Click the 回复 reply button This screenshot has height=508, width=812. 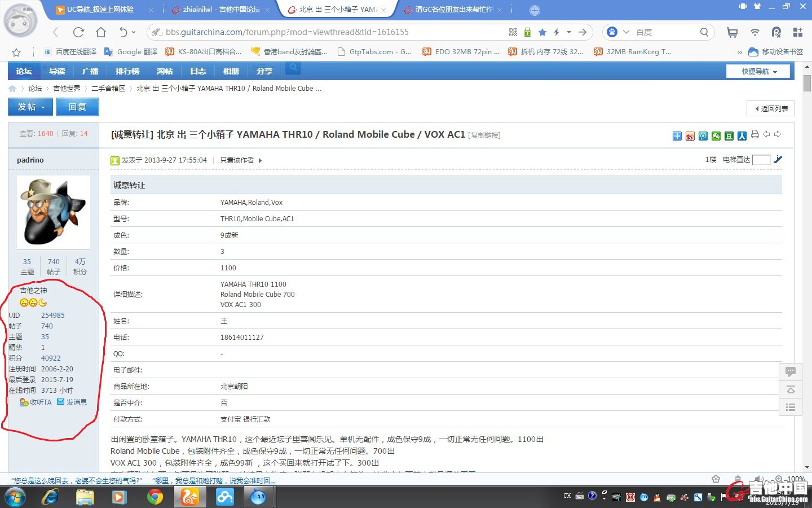[x=77, y=107]
